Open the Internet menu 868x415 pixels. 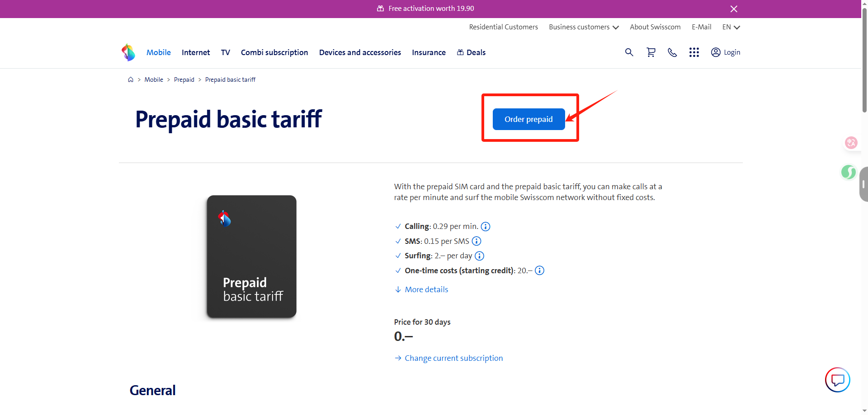(x=196, y=52)
